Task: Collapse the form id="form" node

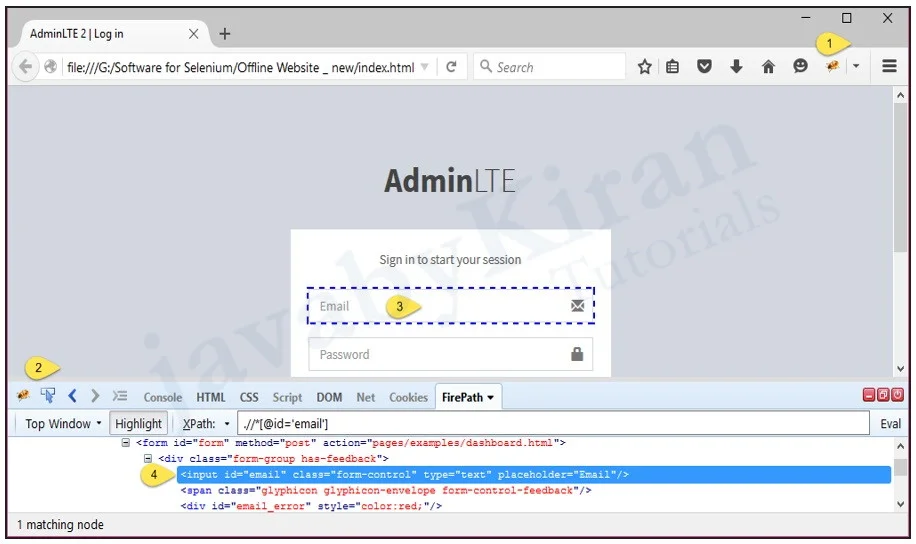Action: 126,442
